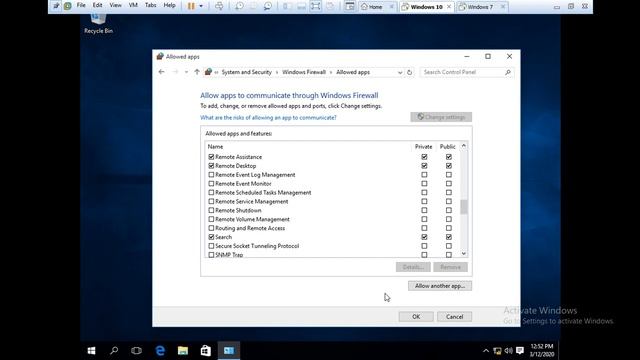Expand the address bar history dropdown
This screenshot has height=360, width=640.
[x=400, y=72]
